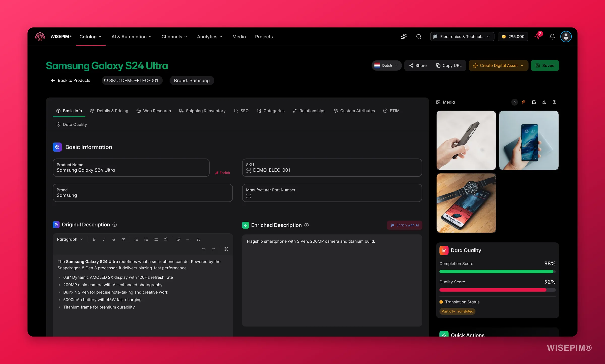
Task: Open the watch and phone on wood thumbnail
Action: (x=466, y=203)
